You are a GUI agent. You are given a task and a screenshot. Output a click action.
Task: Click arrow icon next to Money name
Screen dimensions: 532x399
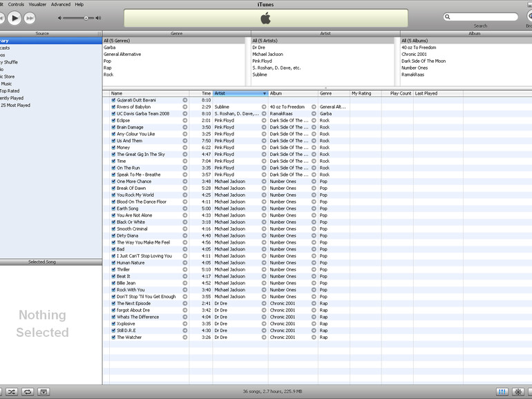click(185, 148)
